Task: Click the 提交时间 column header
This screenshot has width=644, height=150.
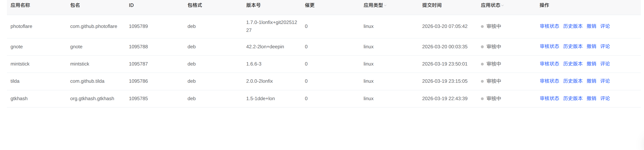Action: [x=432, y=5]
